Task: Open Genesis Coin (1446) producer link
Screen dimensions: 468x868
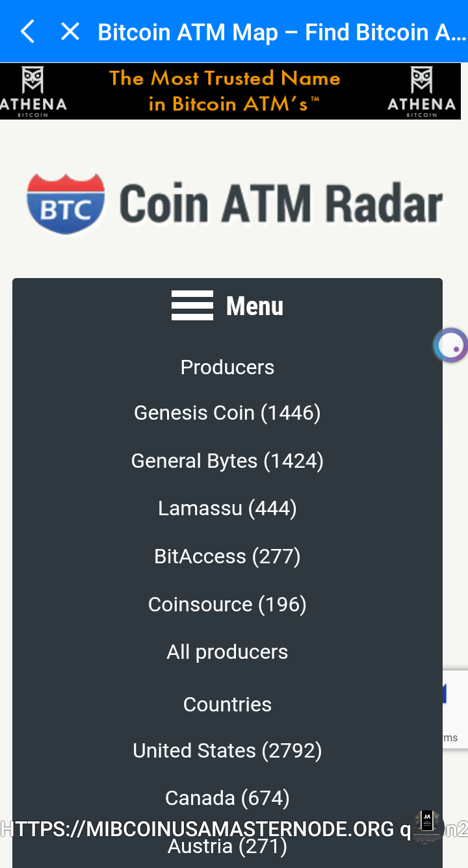Action: coord(227,413)
